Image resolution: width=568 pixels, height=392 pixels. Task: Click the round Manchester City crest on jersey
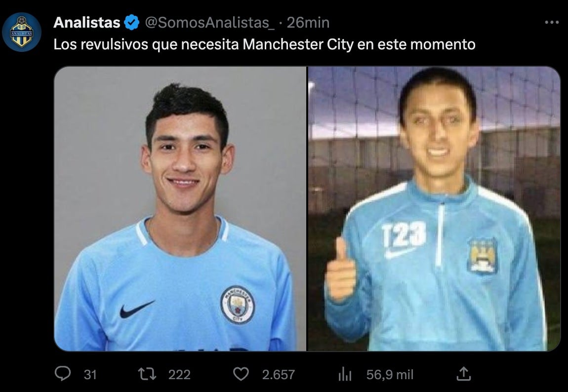[x=238, y=305]
